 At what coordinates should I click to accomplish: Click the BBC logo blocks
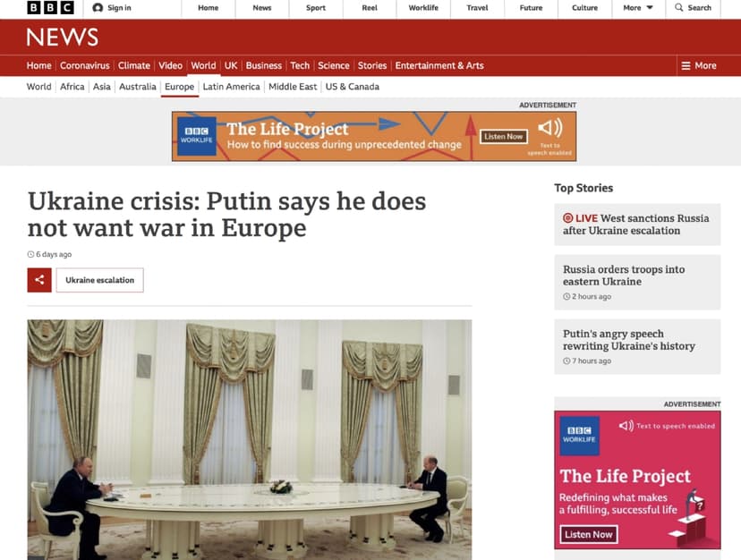[51, 7]
